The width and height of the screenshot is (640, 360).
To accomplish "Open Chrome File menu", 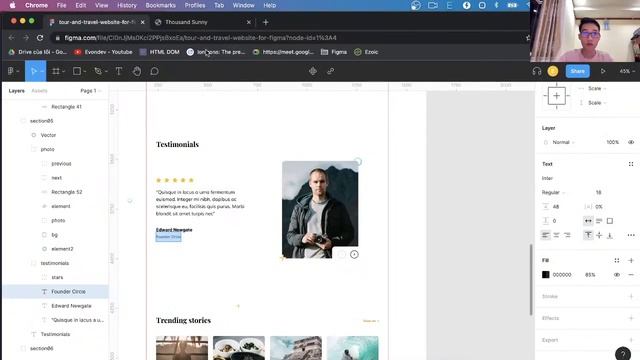I will click(x=61, y=5).
